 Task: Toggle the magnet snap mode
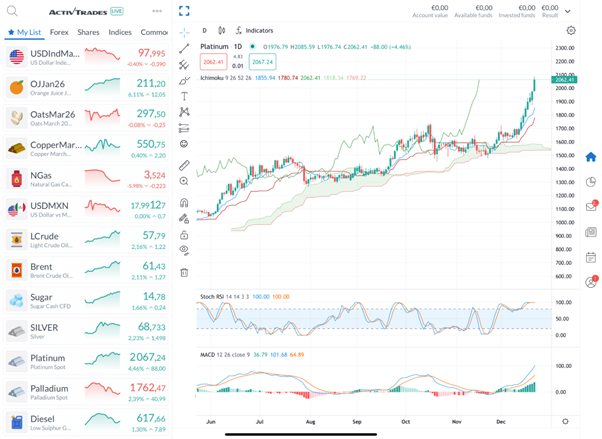[184, 202]
